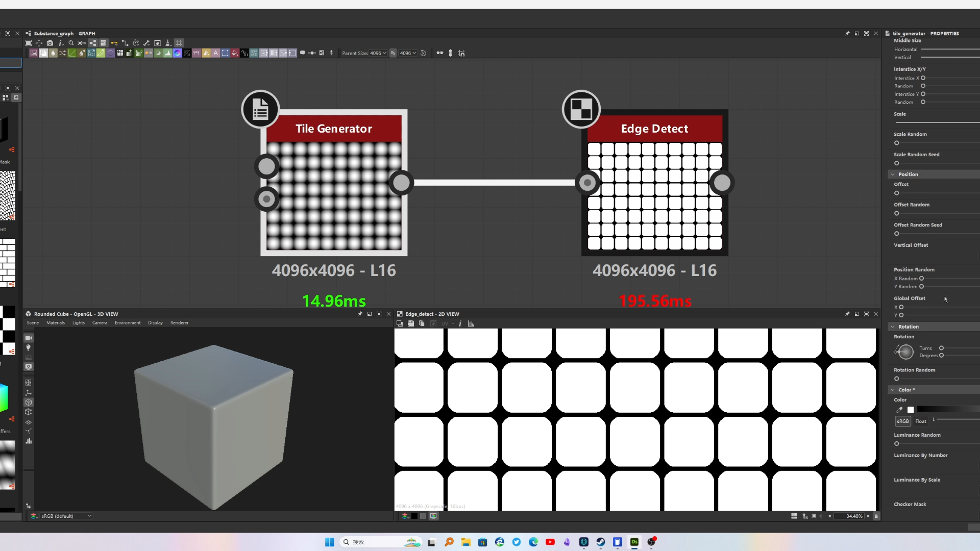The image size is (980, 551).
Task: Click the 3D View OpenGL icon
Action: pos(28,315)
